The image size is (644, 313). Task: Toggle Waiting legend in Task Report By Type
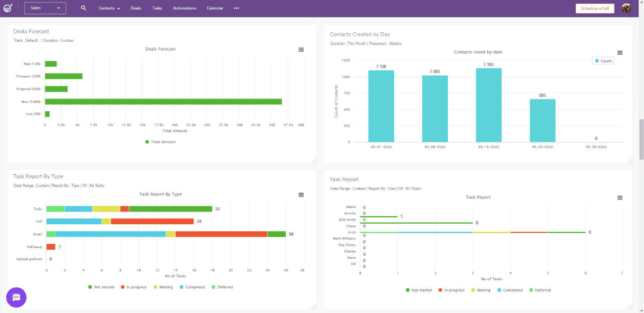pos(163,287)
